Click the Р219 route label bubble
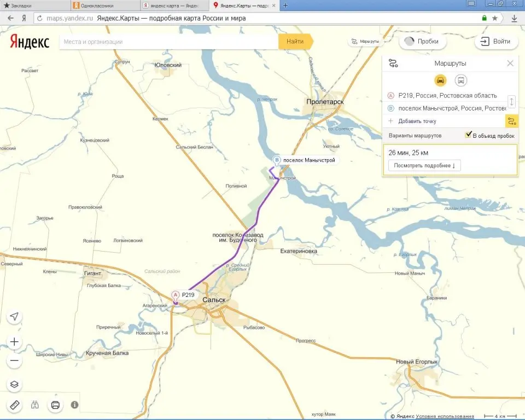 click(188, 295)
